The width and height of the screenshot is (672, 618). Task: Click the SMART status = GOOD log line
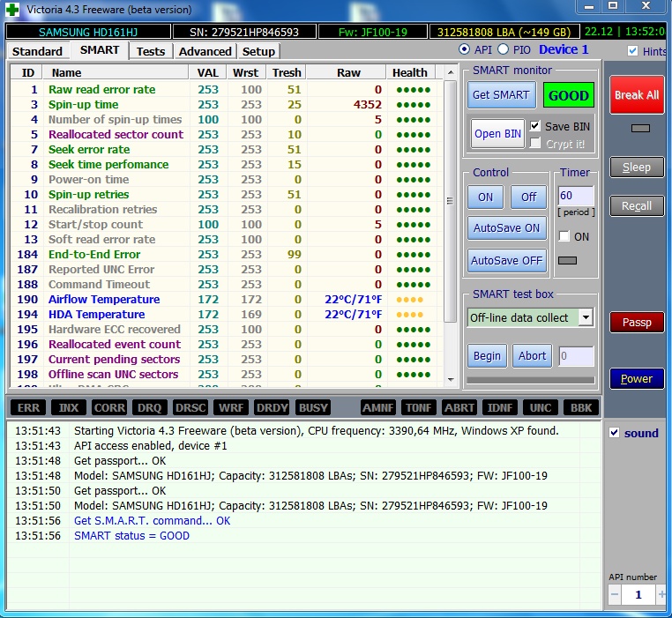click(131, 536)
